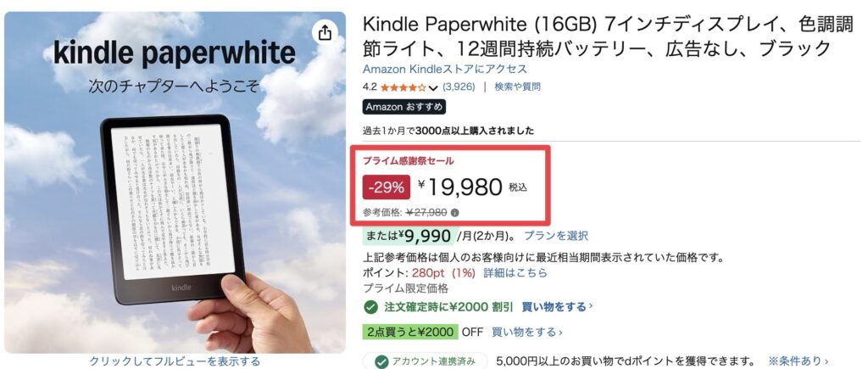The image size is (868, 369).
Task: Click the green checkmark beside ¥2000 discount
Action: coord(370,305)
